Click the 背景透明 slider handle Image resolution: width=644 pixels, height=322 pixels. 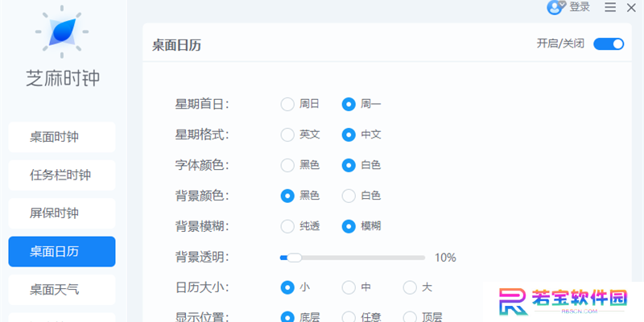point(294,258)
